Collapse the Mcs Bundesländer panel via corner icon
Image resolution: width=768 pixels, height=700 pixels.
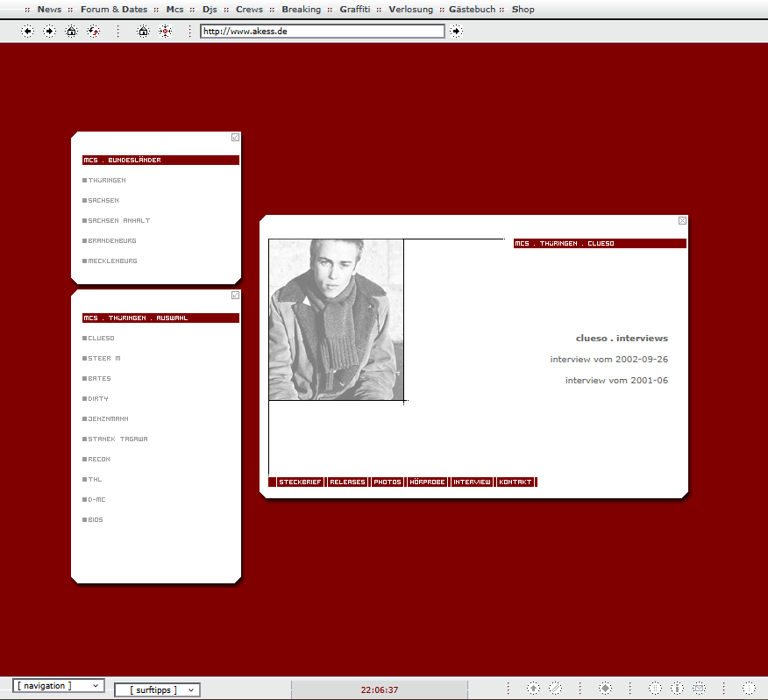point(235,137)
